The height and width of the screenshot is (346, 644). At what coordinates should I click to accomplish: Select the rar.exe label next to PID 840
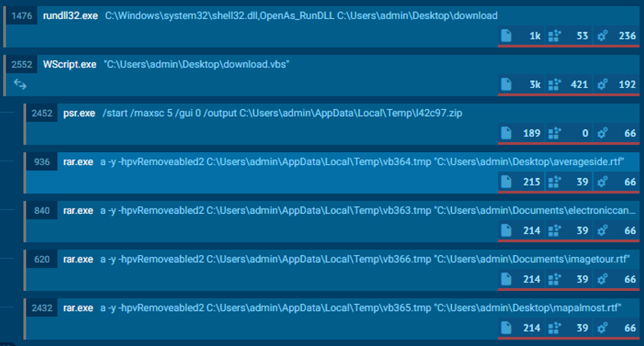click(x=78, y=211)
